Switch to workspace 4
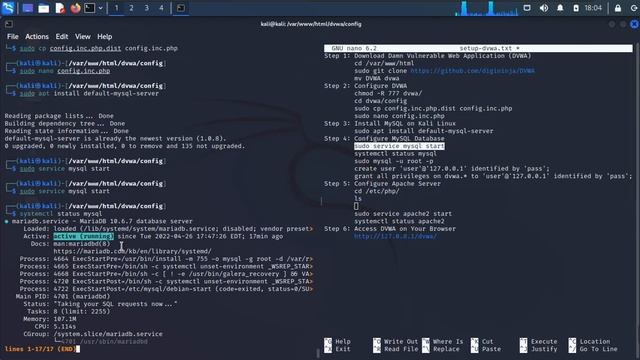This screenshot has height=360, width=640. [162, 8]
